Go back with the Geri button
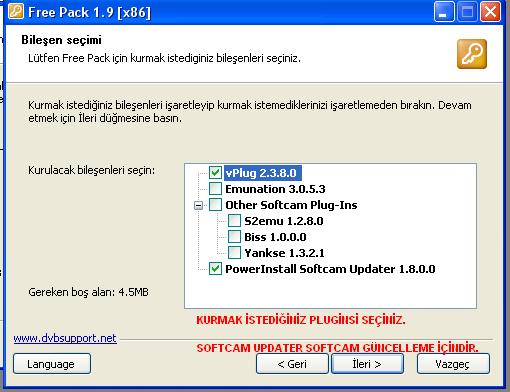 point(292,364)
